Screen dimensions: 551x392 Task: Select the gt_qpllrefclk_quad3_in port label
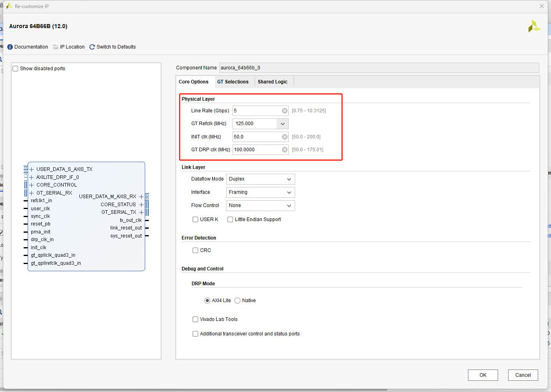[x=56, y=263]
